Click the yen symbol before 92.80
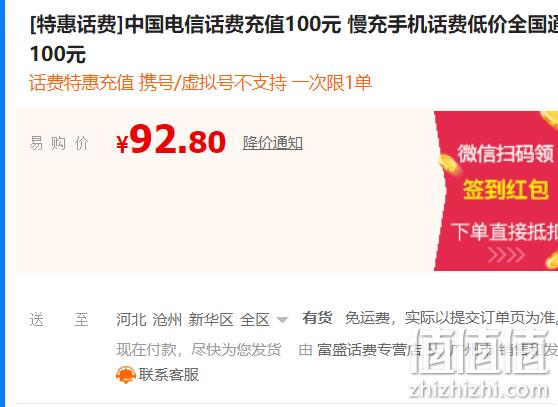Viewport: 558px width, 407px height. coord(122,144)
